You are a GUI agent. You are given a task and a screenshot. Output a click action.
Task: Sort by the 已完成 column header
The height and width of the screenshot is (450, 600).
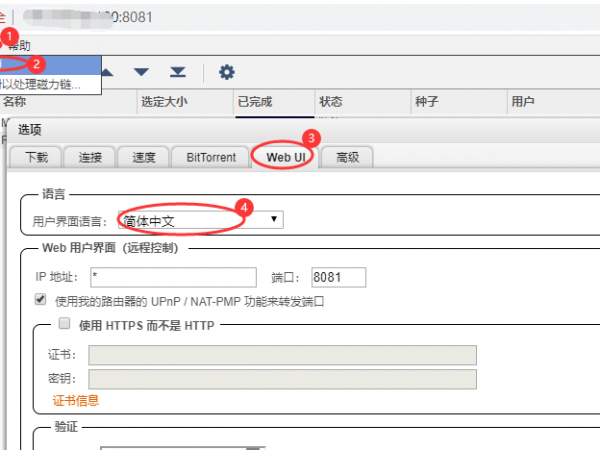(x=255, y=101)
